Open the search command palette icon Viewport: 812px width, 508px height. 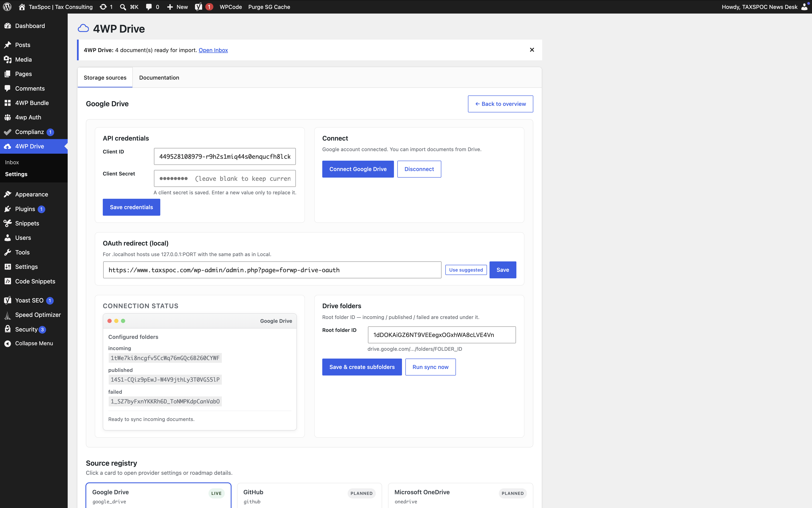click(123, 7)
